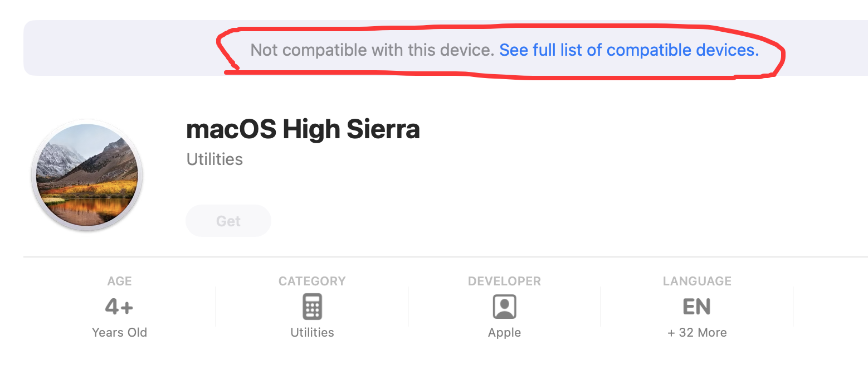Click the AGE heading

pyautogui.click(x=119, y=281)
